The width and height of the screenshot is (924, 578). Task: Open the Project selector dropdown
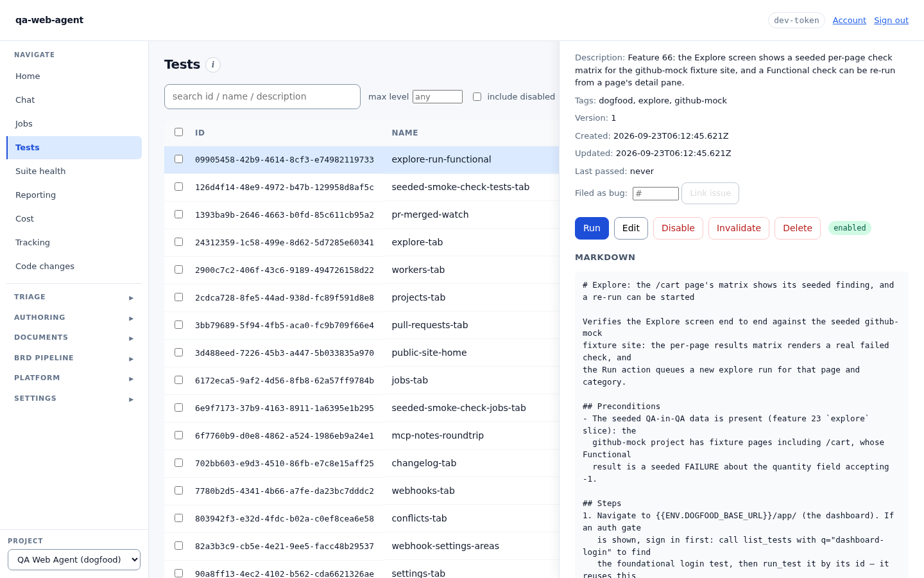pyautogui.click(x=74, y=560)
